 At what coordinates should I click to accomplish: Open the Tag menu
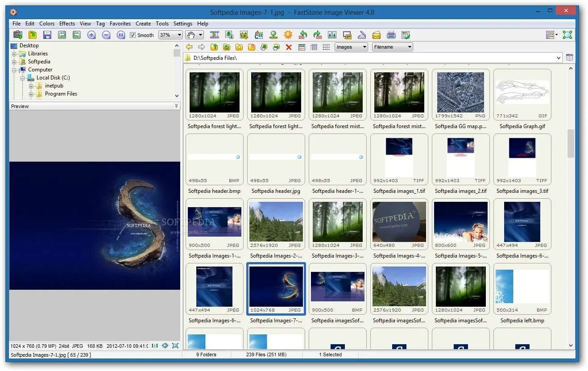[x=100, y=24]
